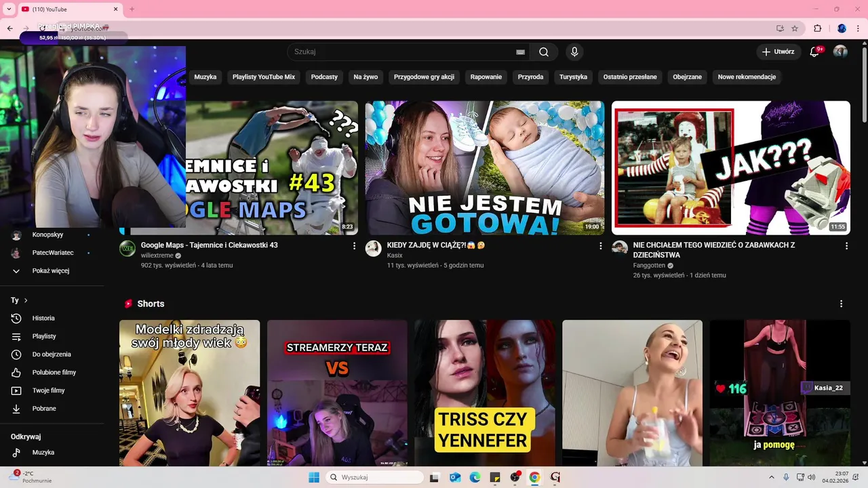Select the Podcasty chip

point(324,77)
